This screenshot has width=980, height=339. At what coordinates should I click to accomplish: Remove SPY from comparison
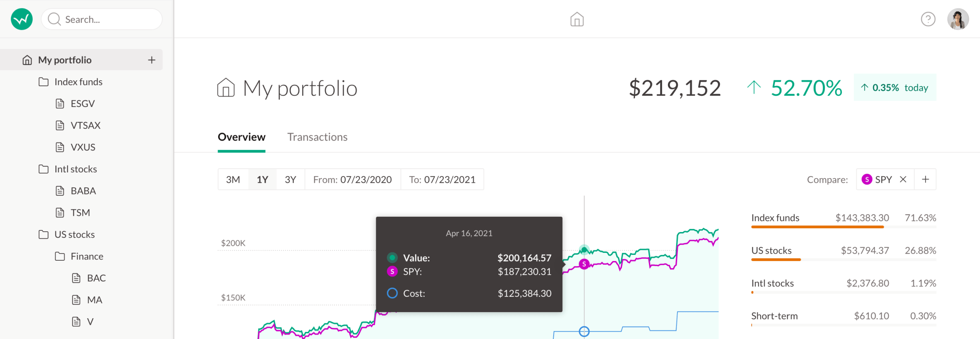pos(903,179)
